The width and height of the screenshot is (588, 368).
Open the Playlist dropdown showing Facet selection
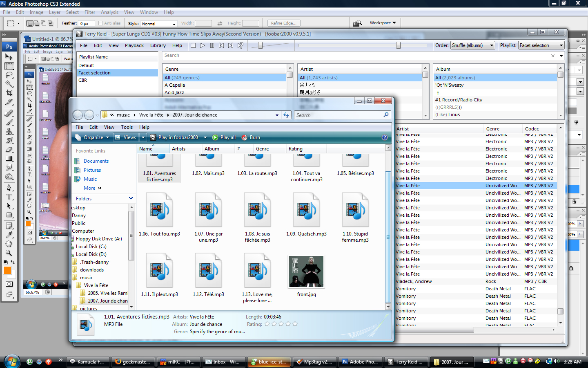tap(541, 45)
